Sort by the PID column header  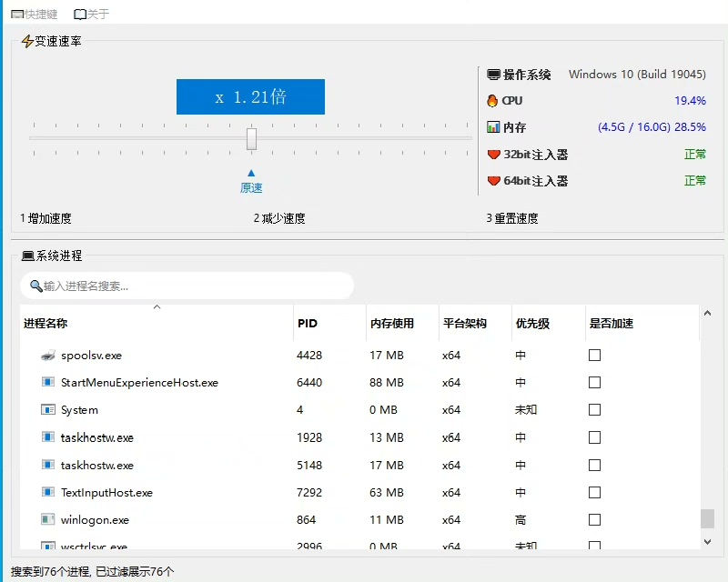point(329,323)
